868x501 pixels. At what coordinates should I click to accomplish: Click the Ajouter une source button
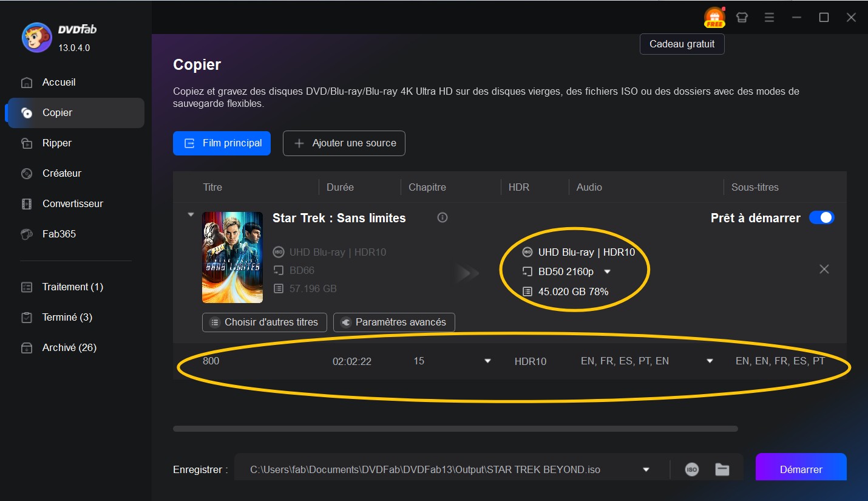coord(344,143)
